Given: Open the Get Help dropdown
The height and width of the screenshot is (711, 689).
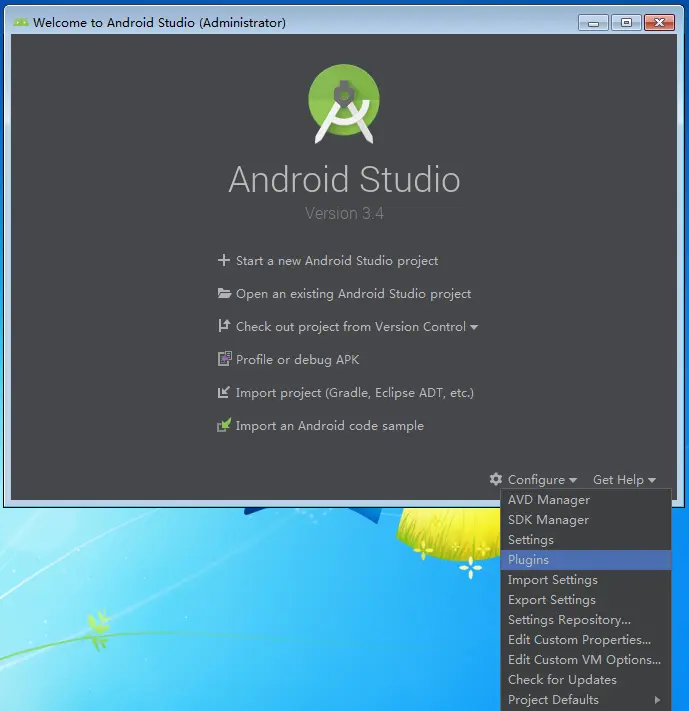Looking at the screenshot, I should pos(624,480).
